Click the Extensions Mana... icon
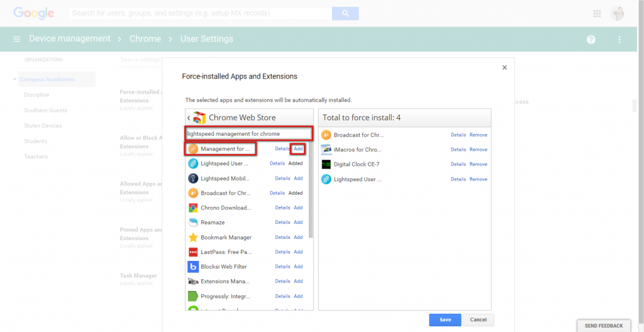The width and height of the screenshot is (644, 332). (x=193, y=282)
